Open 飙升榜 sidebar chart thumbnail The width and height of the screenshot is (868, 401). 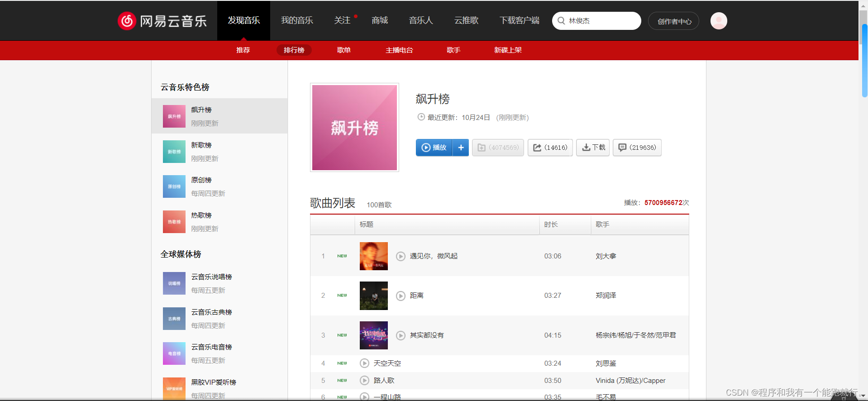point(174,116)
